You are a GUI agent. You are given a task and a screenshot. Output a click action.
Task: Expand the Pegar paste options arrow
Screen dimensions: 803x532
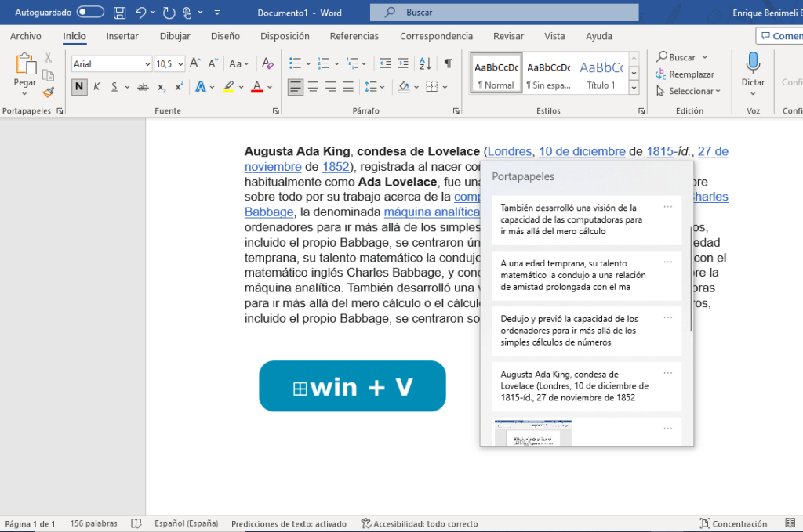[24, 94]
